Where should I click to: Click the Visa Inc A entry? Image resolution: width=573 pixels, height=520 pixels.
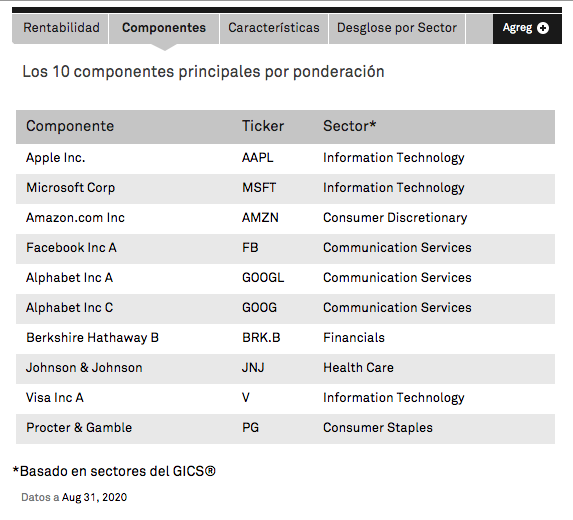(x=55, y=398)
